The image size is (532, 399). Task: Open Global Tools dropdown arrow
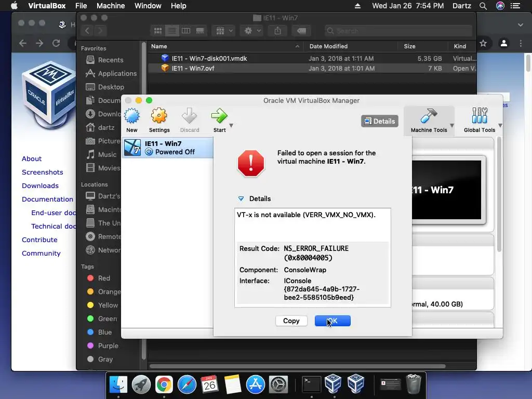(x=500, y=126)
